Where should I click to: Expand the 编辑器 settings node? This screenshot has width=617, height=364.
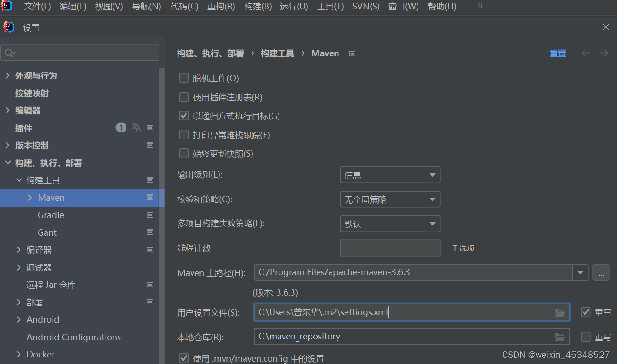click(x=7, y=110)
